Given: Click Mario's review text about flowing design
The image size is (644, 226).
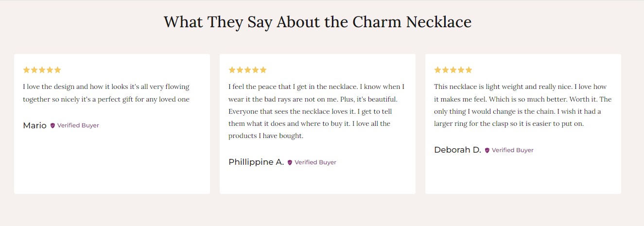Looking at the screenshot, I should (x=106, y=93).
